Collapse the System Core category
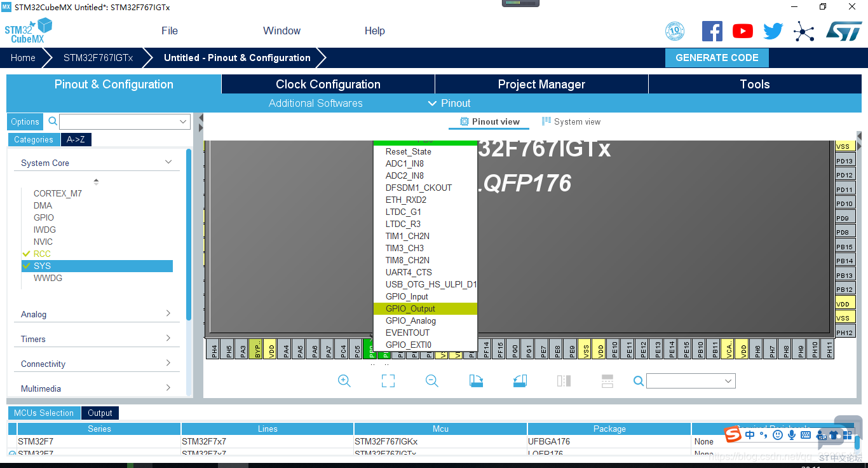 [168, 162]
